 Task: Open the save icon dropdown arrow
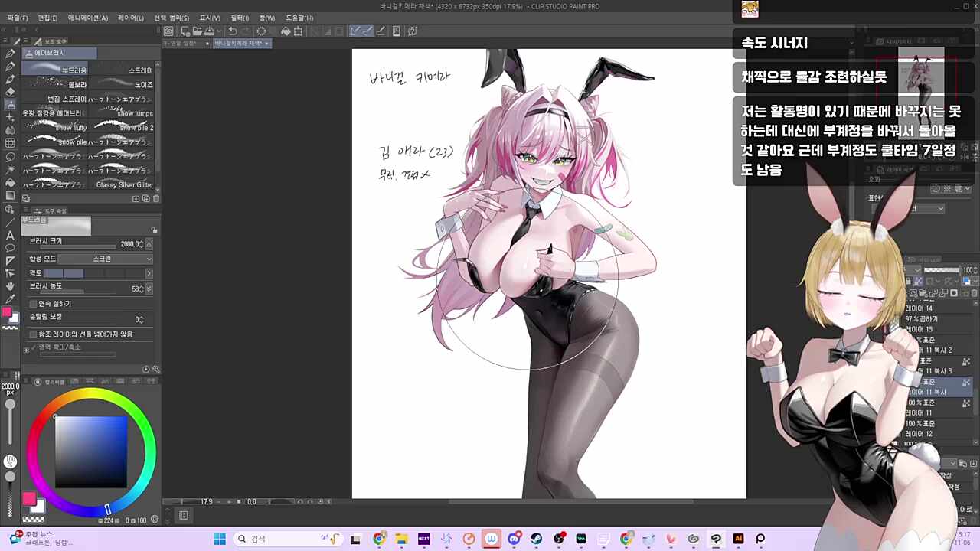point(220,31)
